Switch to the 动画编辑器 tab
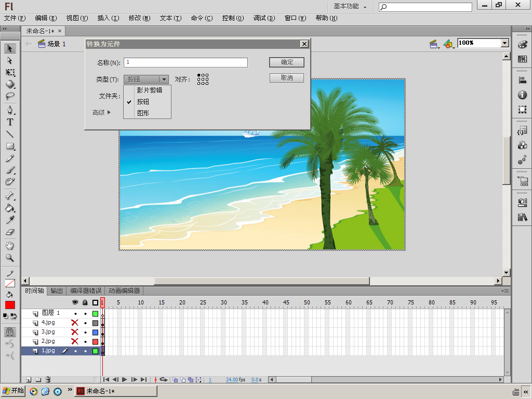 pyautogui.click(x=124, y=291)
